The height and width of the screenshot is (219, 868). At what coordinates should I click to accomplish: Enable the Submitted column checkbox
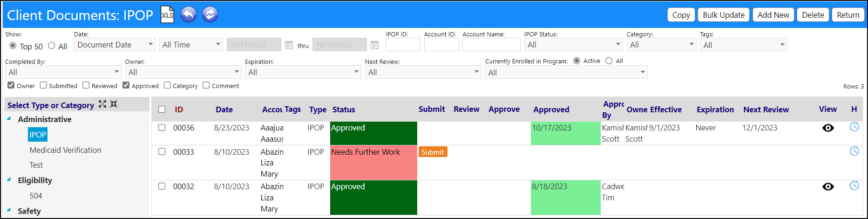(x=43, y=85)
